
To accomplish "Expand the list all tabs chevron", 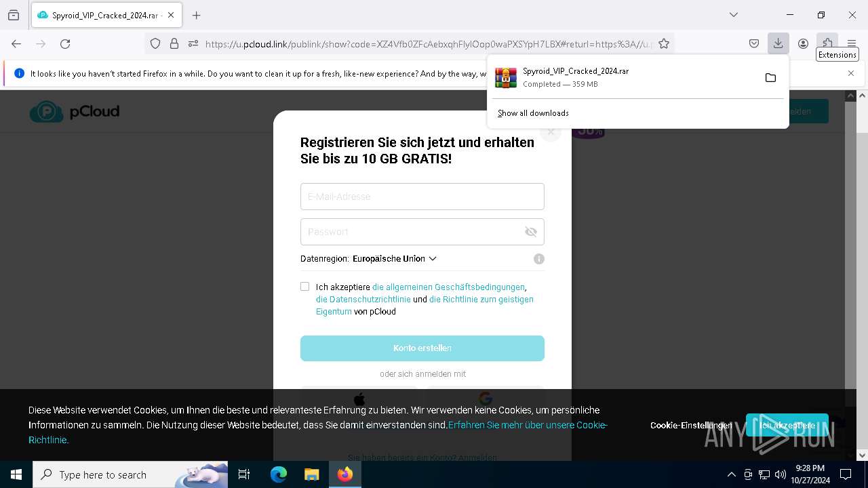I will [734, 15].
